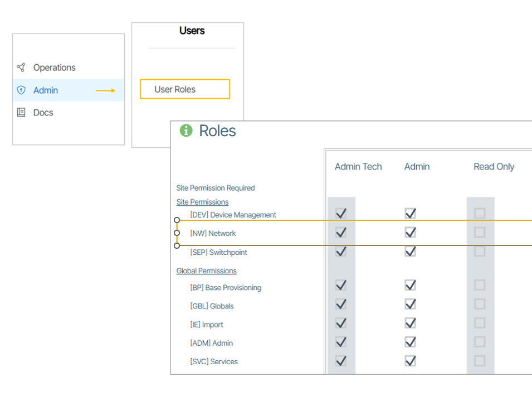Select the Admin Tech column header
The image size is (532, 396).
(x=358, y=167)
